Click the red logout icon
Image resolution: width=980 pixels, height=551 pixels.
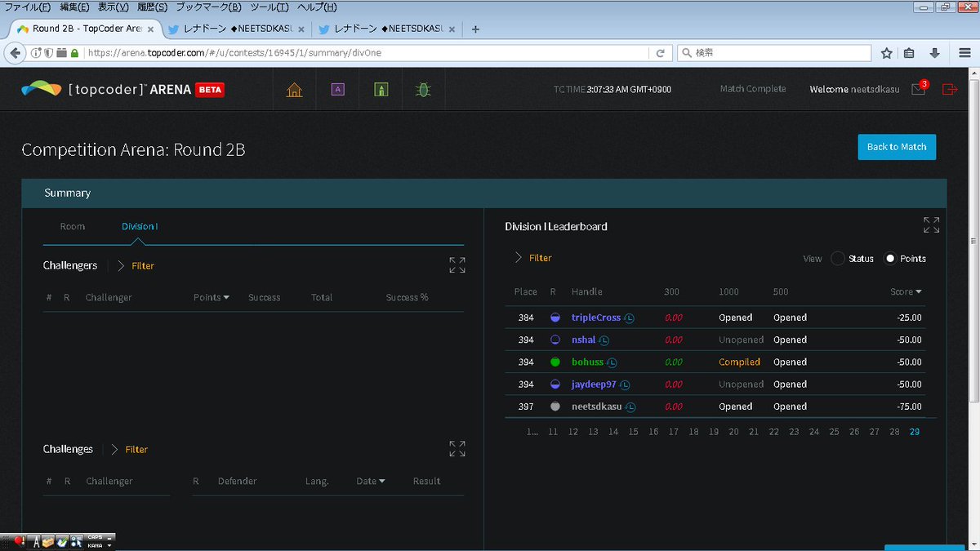(950, 89)
